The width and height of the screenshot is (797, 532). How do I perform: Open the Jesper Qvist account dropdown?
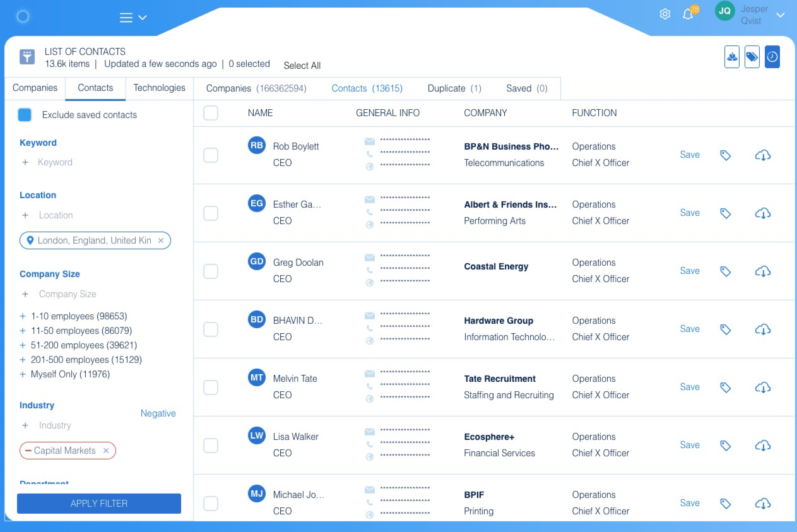780,15
